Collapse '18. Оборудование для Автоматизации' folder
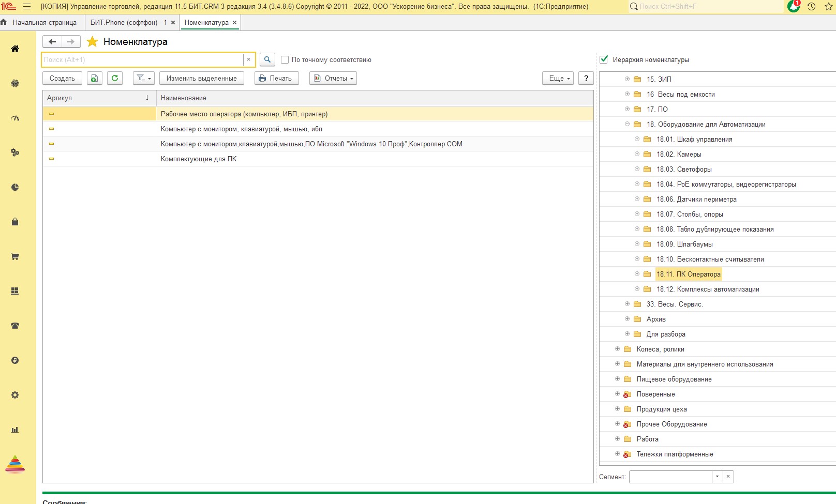The image size is (836, 504). pos(627,124)
